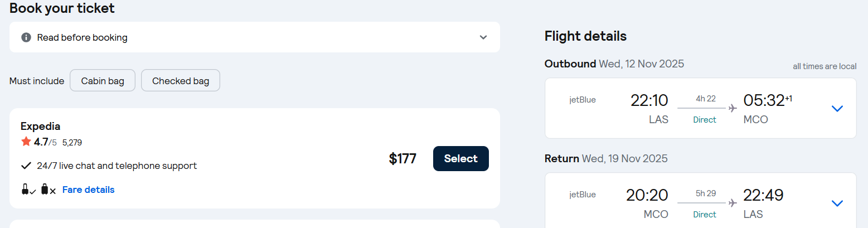Click the Direct label on the outbound flight
This screenshot has width=868, height=228.
[705, 120]
